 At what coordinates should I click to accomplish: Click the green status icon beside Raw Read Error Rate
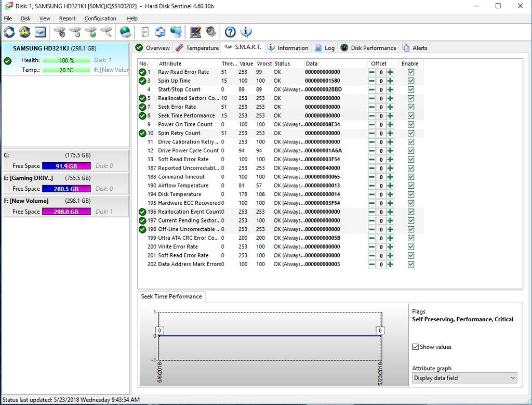pos(142,72)
